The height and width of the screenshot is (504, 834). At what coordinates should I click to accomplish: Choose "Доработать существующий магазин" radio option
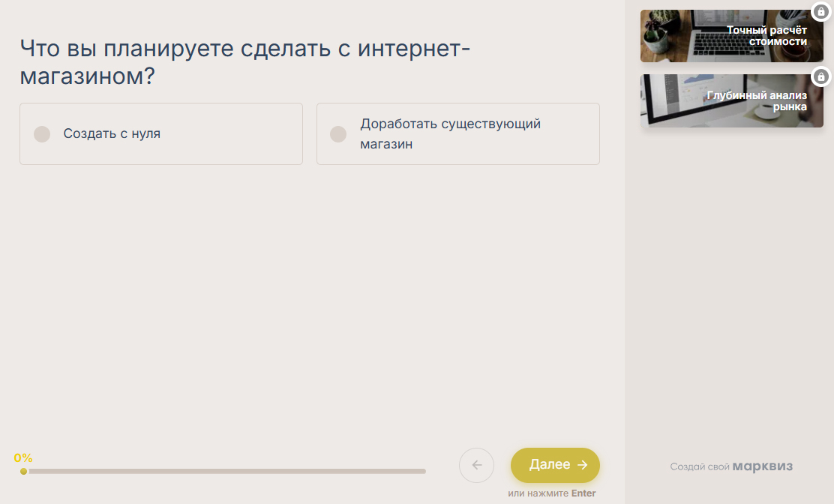tap(458, 134)
